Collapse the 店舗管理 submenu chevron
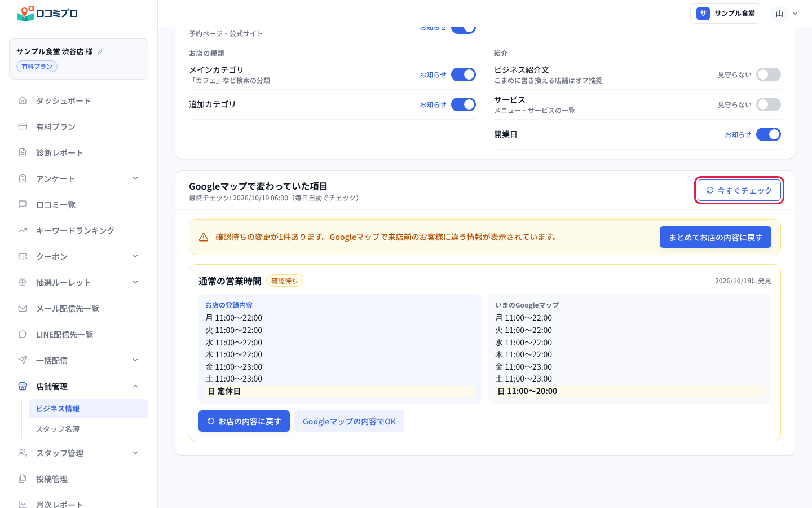This screenshot has width=812, height=508. tap(135, 386)
